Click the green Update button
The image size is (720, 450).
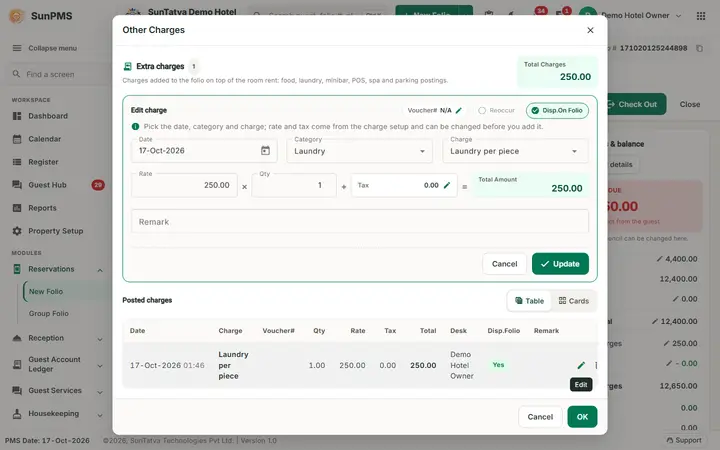pos(560,264)
